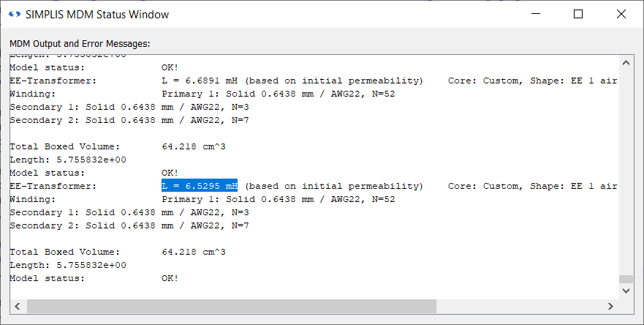The height and width of the screenshot is (325, 644).
Task: Click the vertical scrollbar up arrow
Action: coord(625,61)
